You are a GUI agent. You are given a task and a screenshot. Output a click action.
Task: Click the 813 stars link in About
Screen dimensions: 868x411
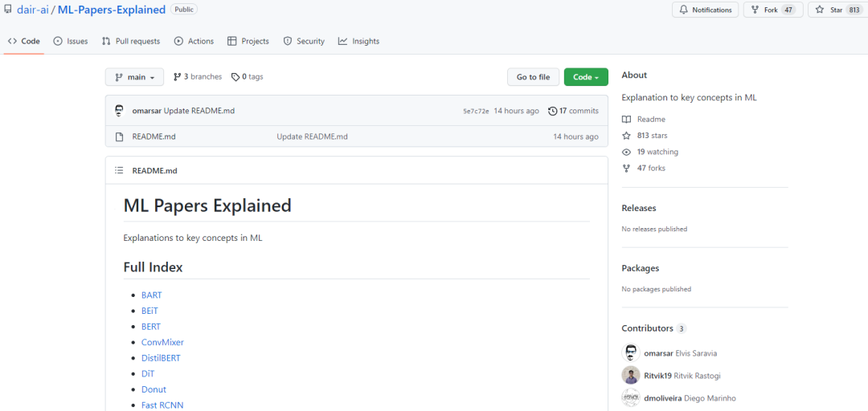point(652,136)
